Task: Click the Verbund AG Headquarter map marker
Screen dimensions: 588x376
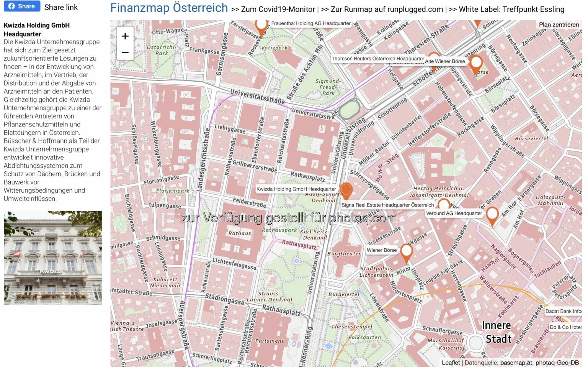Action: point(492,215)
